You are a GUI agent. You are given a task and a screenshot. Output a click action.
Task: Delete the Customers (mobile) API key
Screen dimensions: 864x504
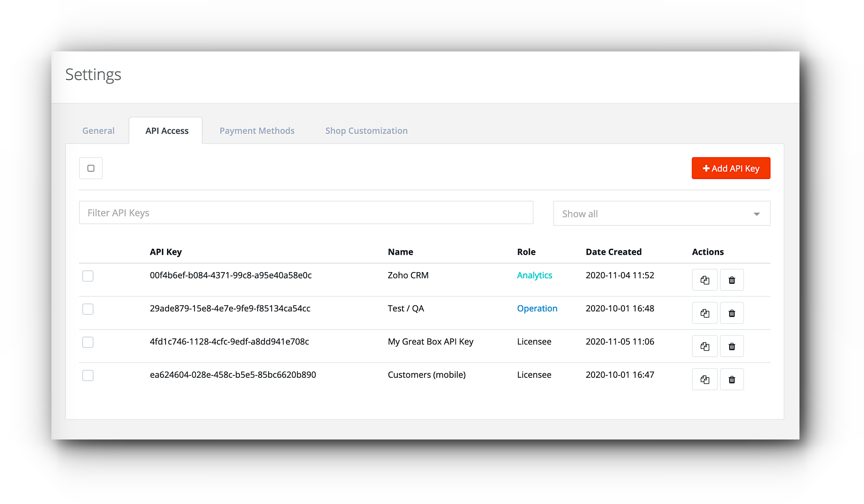pos(732,380)
